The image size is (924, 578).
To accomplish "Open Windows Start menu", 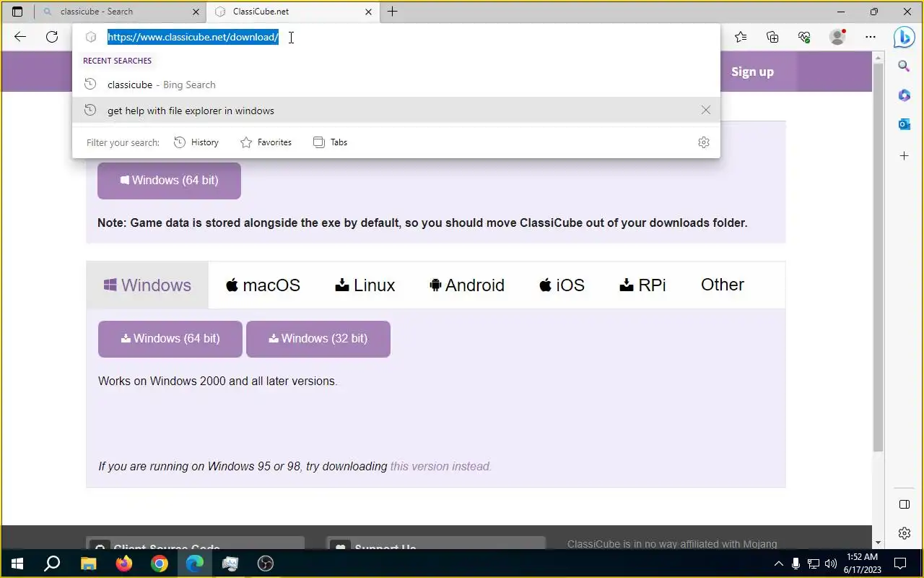I will click(17, 564).
